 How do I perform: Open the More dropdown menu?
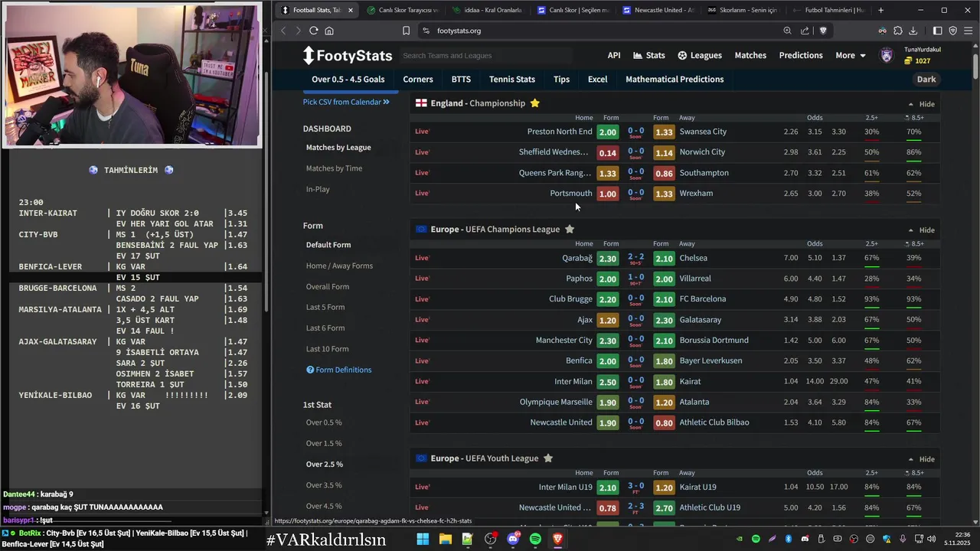click(x=851, y=55)
